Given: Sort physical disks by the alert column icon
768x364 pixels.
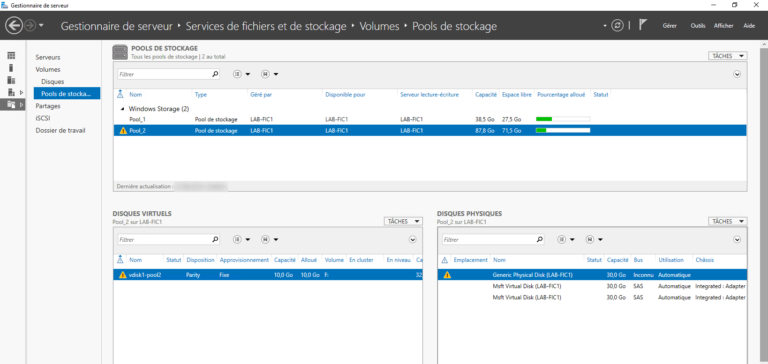Looking at the screenshot, I should pos(445,260).
